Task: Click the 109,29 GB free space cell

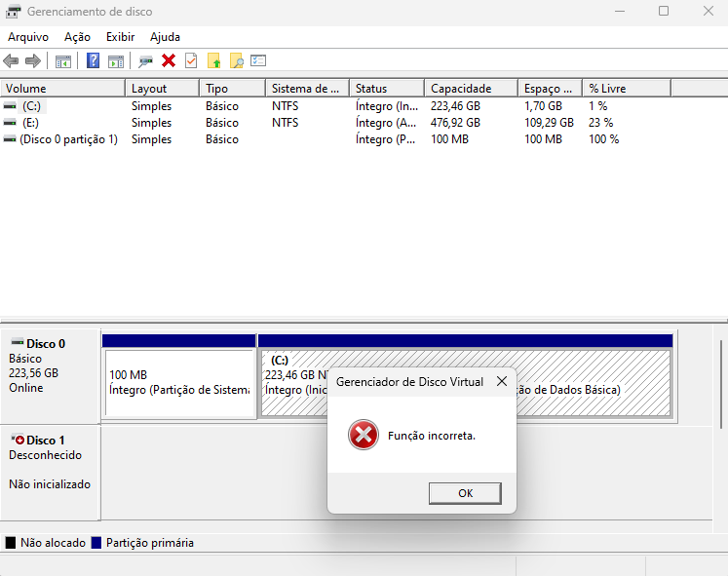Action: tap(549, 123)
